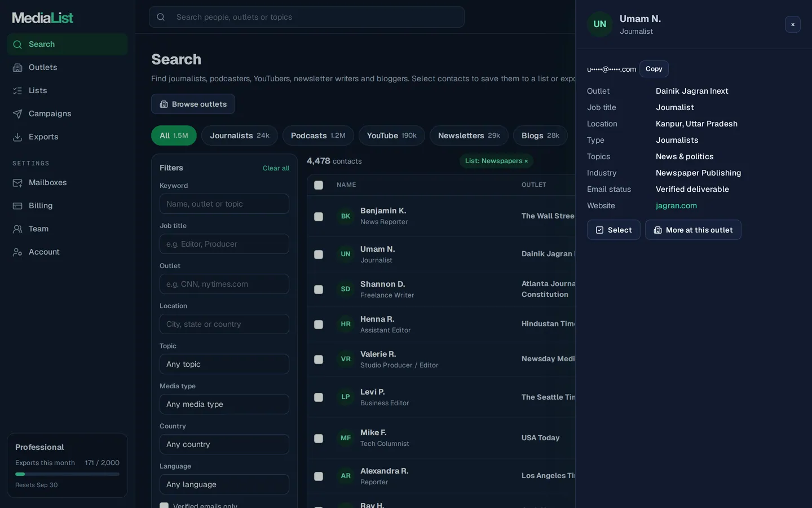This screenshot has width=812, height=508.
Task: Check the box for Valerie R.
Action: pyautogui.click(x=319, y=360)
